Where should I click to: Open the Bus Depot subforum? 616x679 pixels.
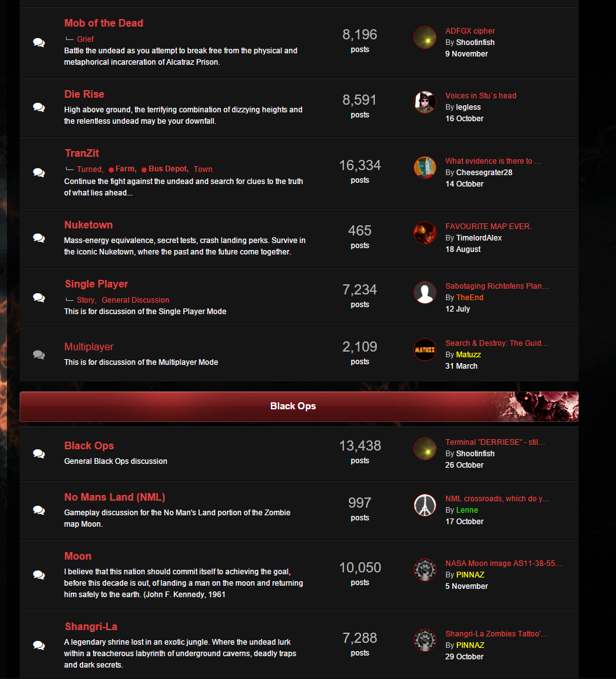pyautogui.click(x=168, y=169)
